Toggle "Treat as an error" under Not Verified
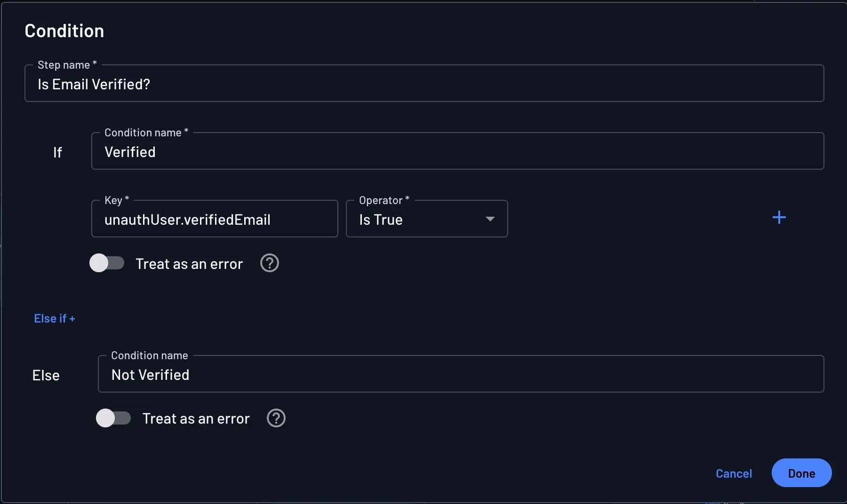Image resolution: width=847 pixels, height=504 pixels. coord(113,418)
